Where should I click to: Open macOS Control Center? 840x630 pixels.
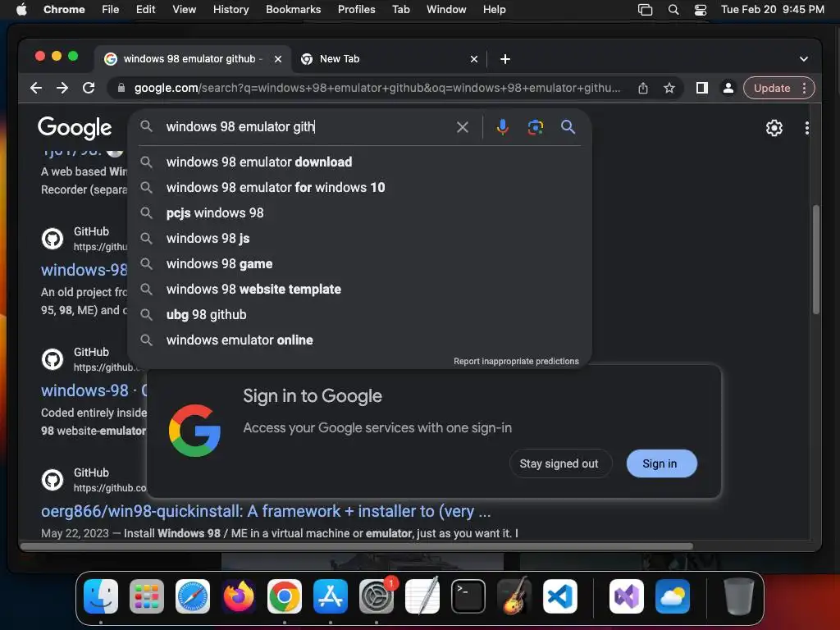click(x=701, y=10)
